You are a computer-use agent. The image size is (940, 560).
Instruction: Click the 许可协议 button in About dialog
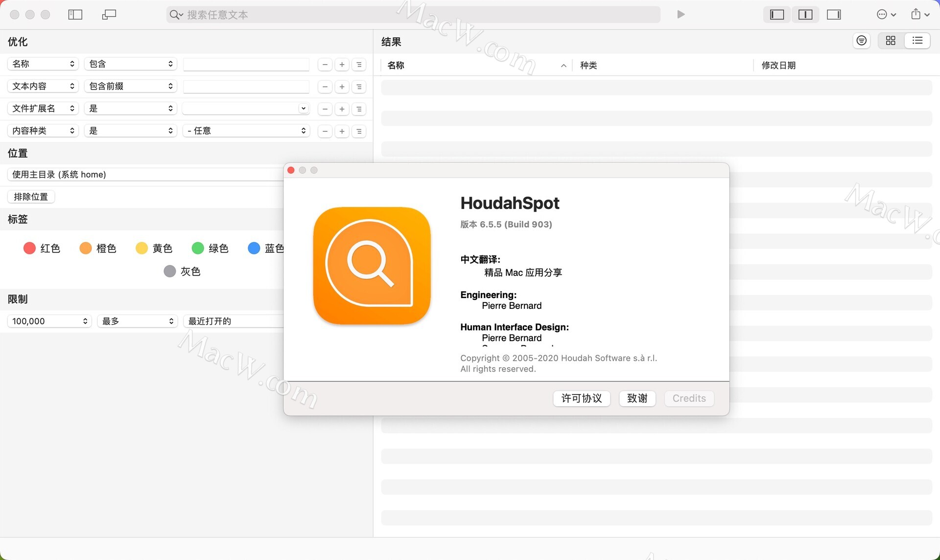click(582, 398)
